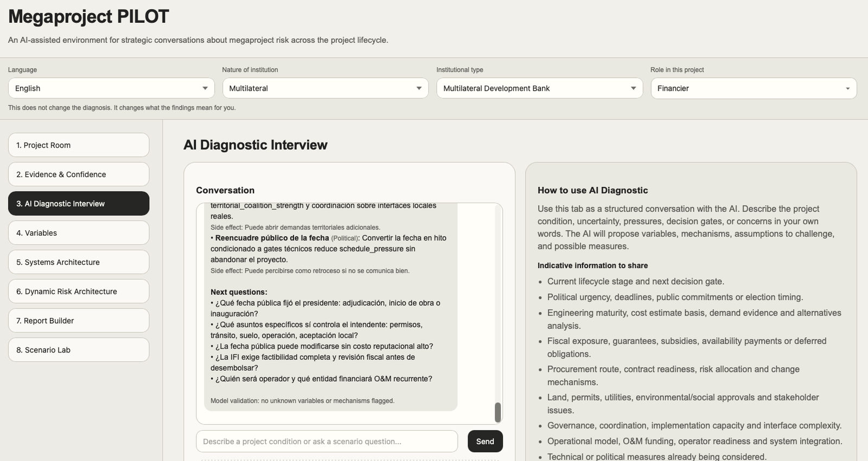
Task: Click the Reencuadre público de la fecha text
Action: click(272, 238)
